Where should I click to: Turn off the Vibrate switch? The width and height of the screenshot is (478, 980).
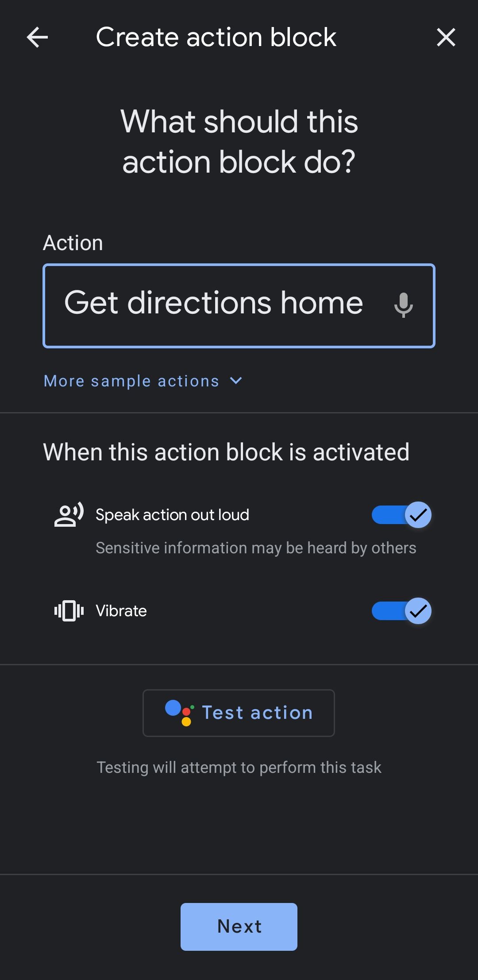(x=401, y=611)
